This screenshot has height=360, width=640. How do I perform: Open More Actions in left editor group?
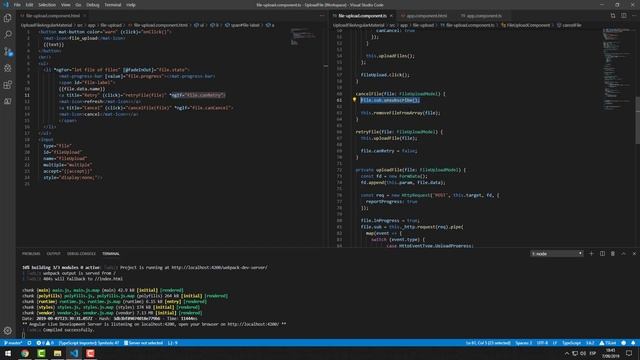322,16
